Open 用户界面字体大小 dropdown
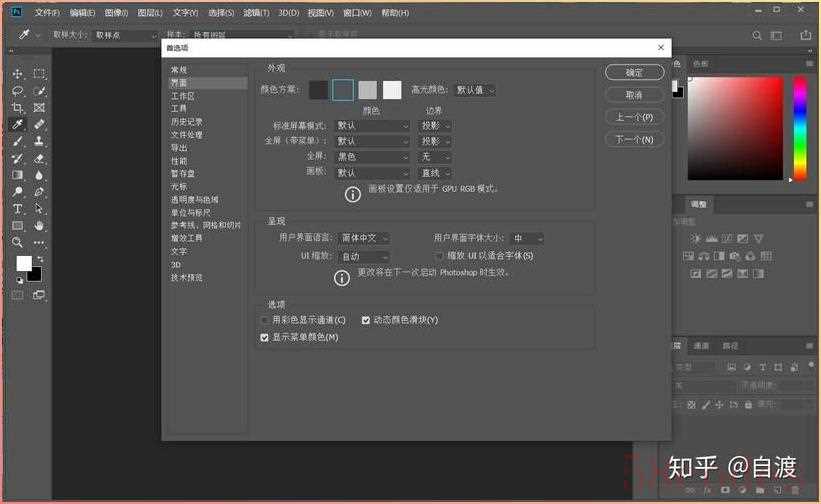 tap(527, 238)
